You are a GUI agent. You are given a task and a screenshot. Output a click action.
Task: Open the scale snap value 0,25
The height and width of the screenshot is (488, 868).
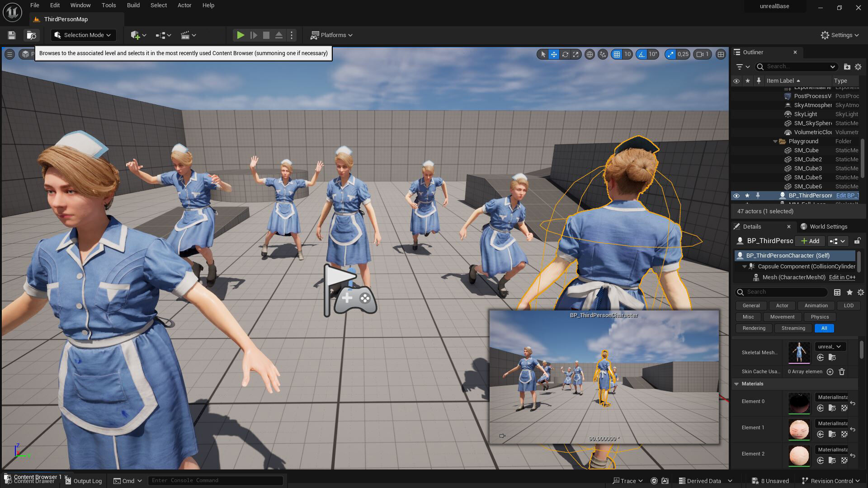pos(683,54)
